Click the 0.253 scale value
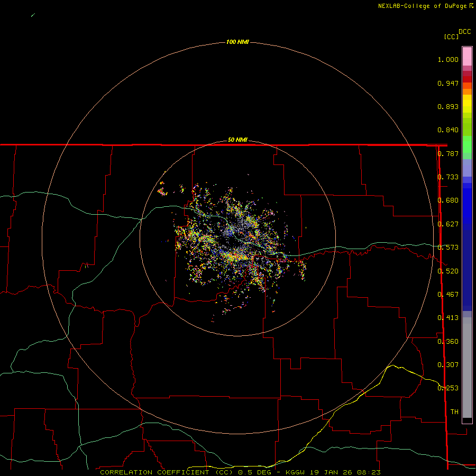 (448, 388)
